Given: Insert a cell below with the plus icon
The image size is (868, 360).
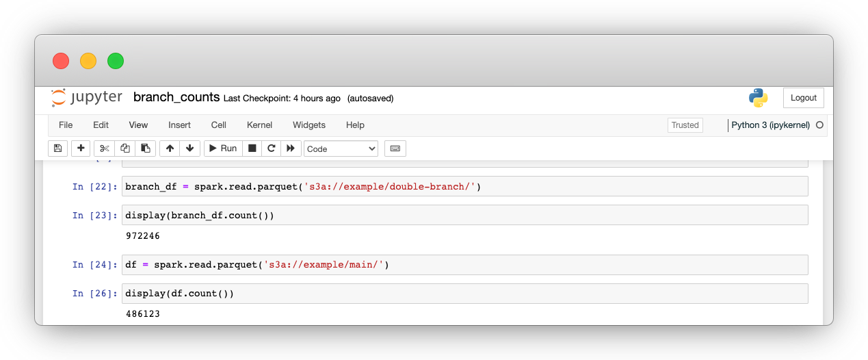Looking at the screenshot, I should pyautogui.click(x=81, y=149).
